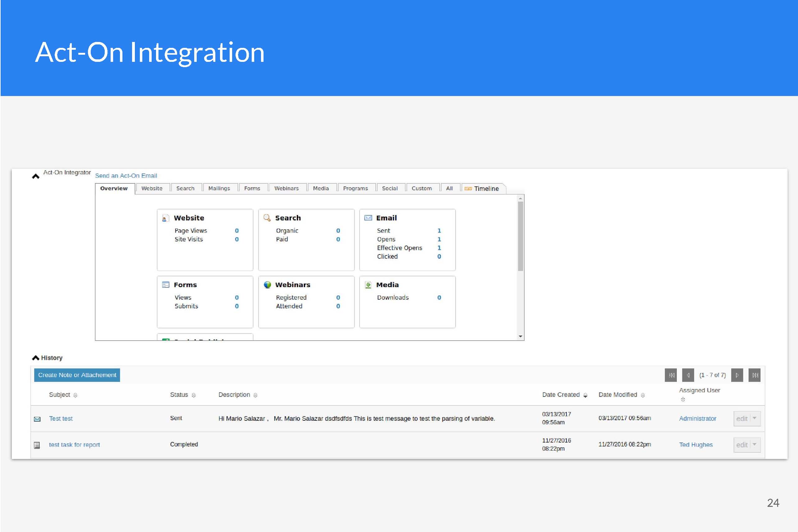Click the Forms card form icon
Viewport: 798px width, 532px height.
[x=166, y=285]
